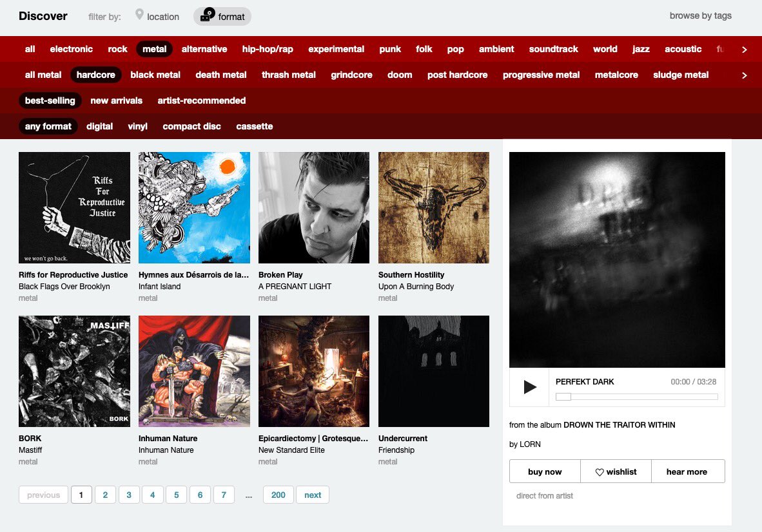Open the location filter

[157, 17]
